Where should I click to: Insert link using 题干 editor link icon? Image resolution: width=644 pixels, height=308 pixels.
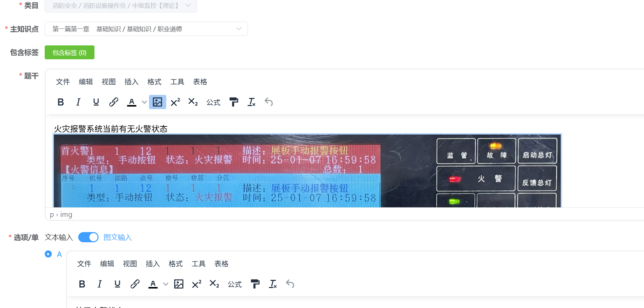[x=113, y=102]
